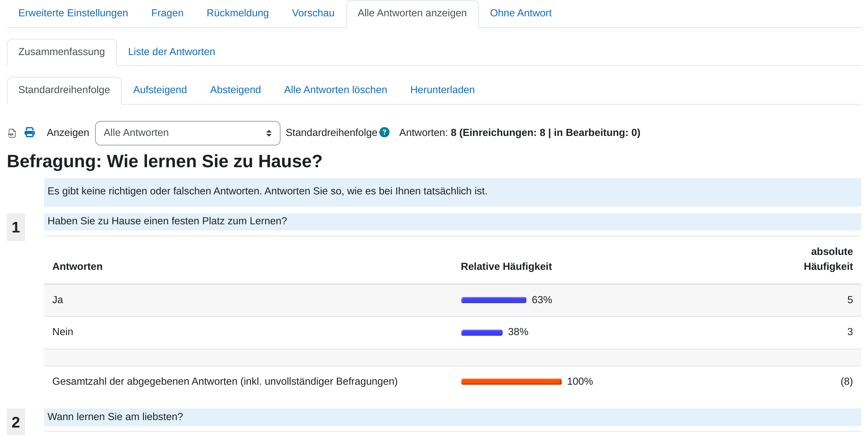Viewport: 868px width, 435px height.
Task: Open the Erweiterte Einstellungen tab
Action: (x=73, y=13)
